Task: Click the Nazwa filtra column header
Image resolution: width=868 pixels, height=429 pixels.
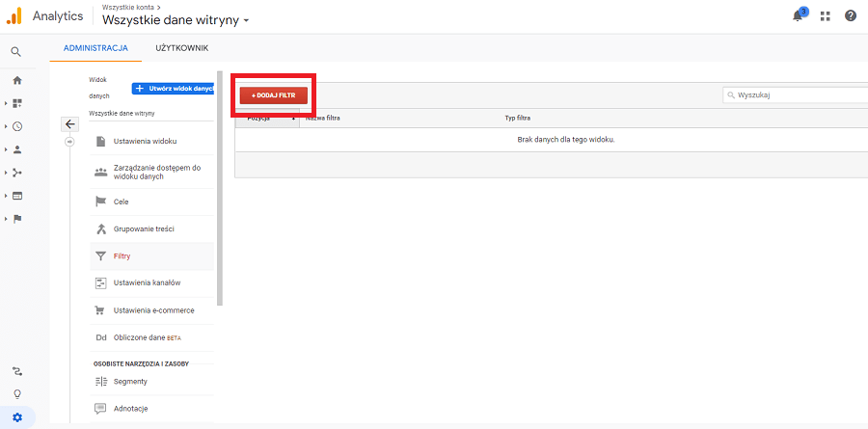Action: (x=323, y=118)
